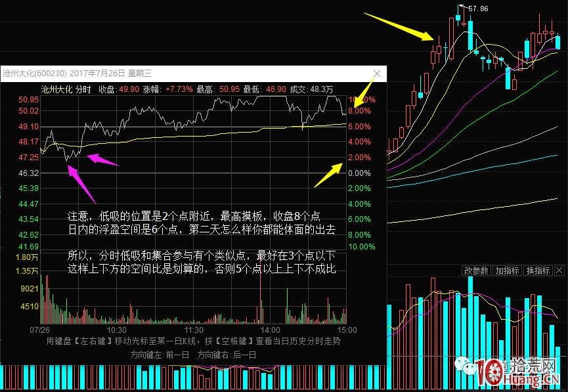568x392 pixels.
Task: Click the 改参数 button
Action: coord(475,270)
